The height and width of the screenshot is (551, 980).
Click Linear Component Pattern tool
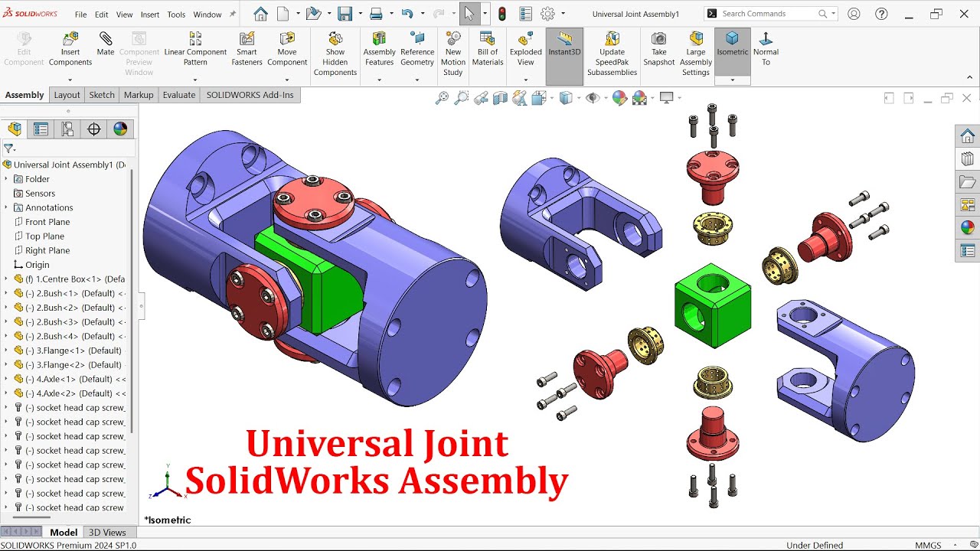pos(195,50)
